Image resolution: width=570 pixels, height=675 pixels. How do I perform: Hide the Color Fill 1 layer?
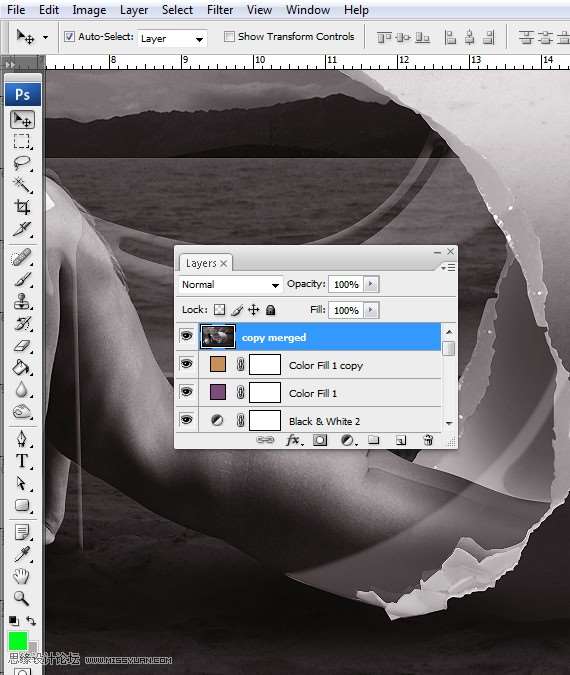[x=186, y=392]
